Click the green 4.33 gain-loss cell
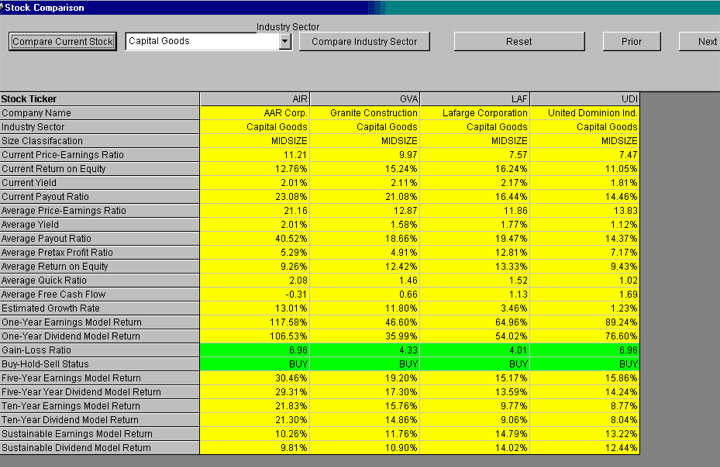The image size is (720, 467). [365, 350]
